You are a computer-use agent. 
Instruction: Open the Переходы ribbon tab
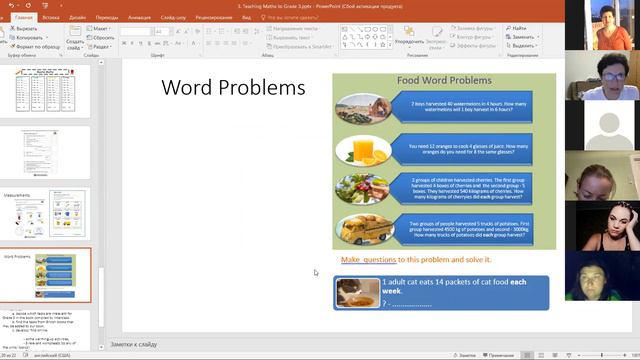pos(107,18)
